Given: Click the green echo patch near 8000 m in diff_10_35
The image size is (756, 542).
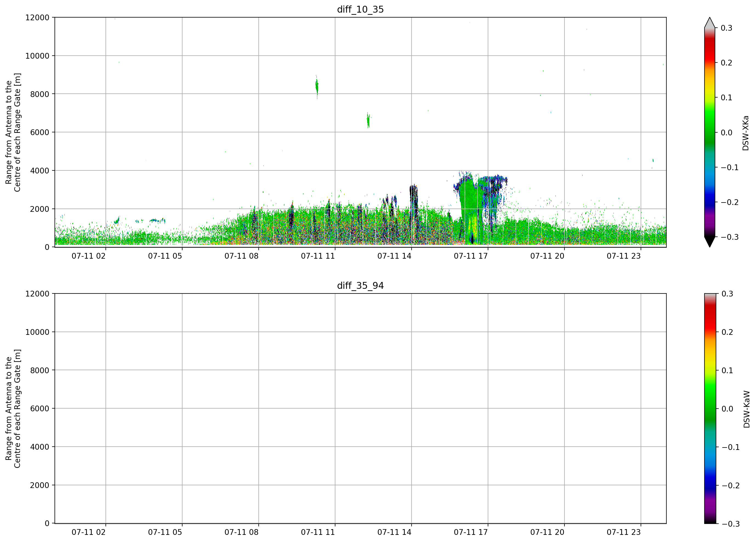Looking at the screenshot, I should [317, 87].
